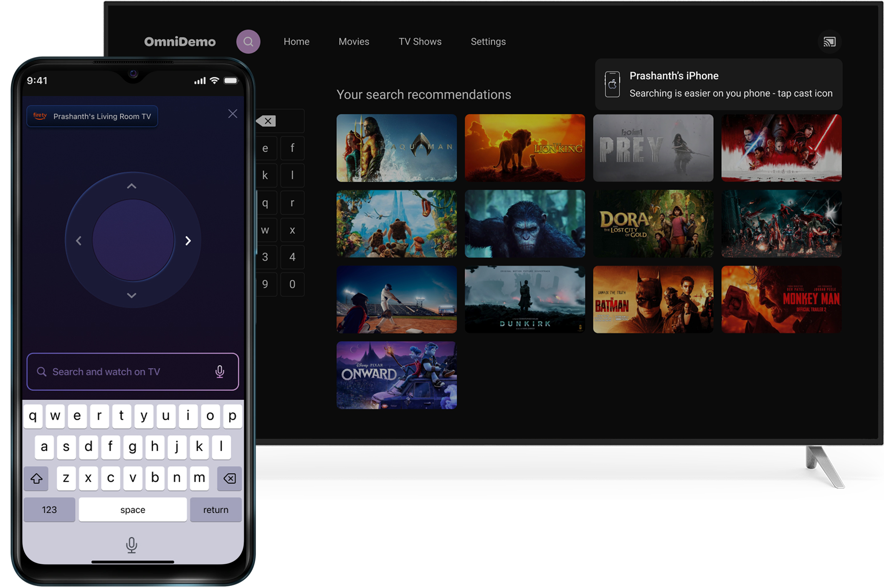Switch keyboard to 123 numbers
Viewport: 892px width, 588px height.
[x=49, y=510]
